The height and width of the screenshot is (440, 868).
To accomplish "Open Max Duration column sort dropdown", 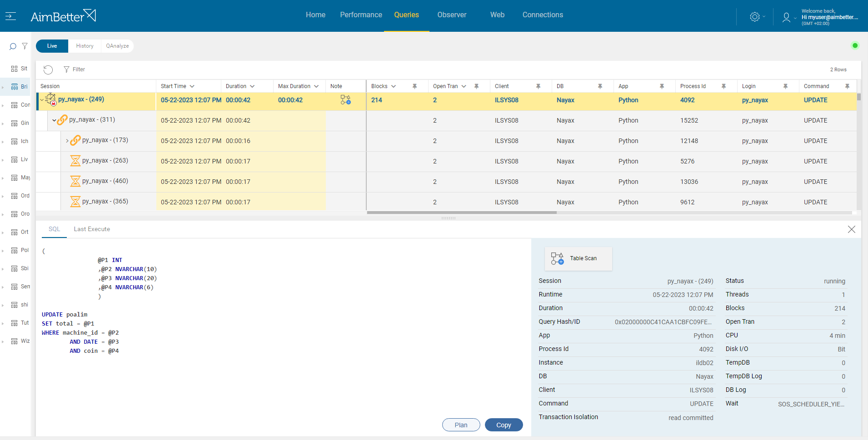I will [x=316, y=86].
